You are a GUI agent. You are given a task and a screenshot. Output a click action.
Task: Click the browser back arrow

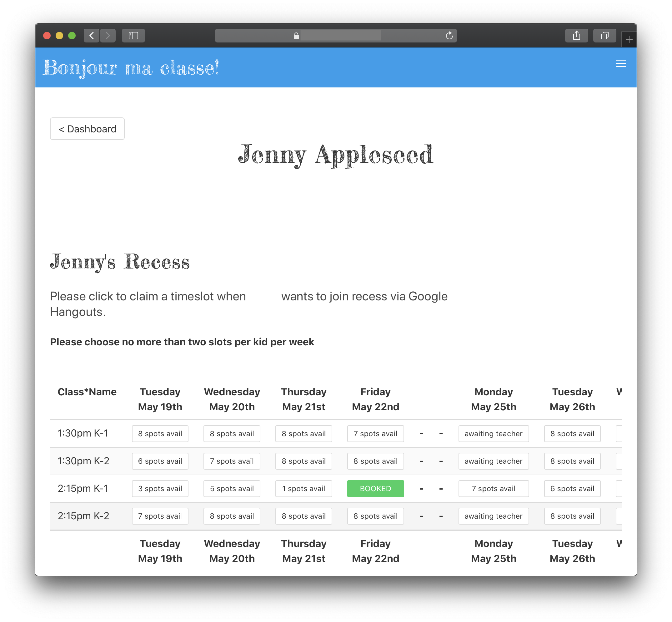(92, 35)
